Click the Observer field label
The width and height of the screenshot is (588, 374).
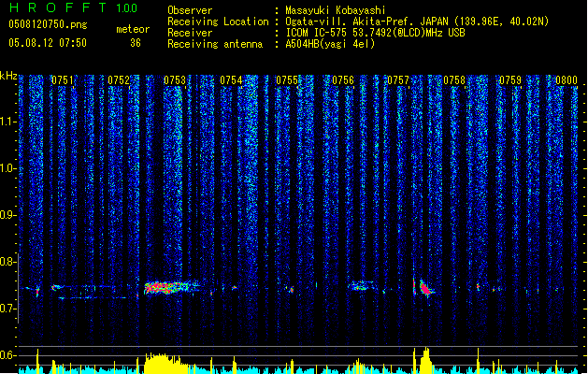(190, 10)
